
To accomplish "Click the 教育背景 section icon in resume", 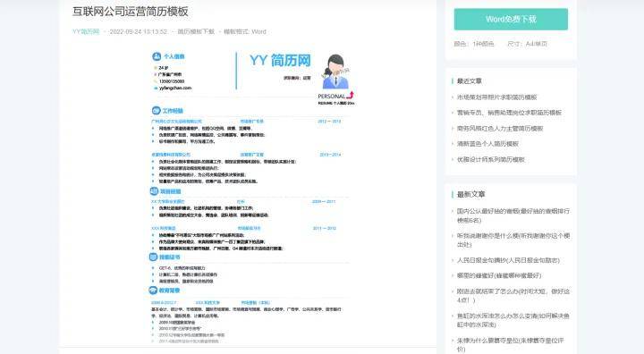I will tap(153, 291).
